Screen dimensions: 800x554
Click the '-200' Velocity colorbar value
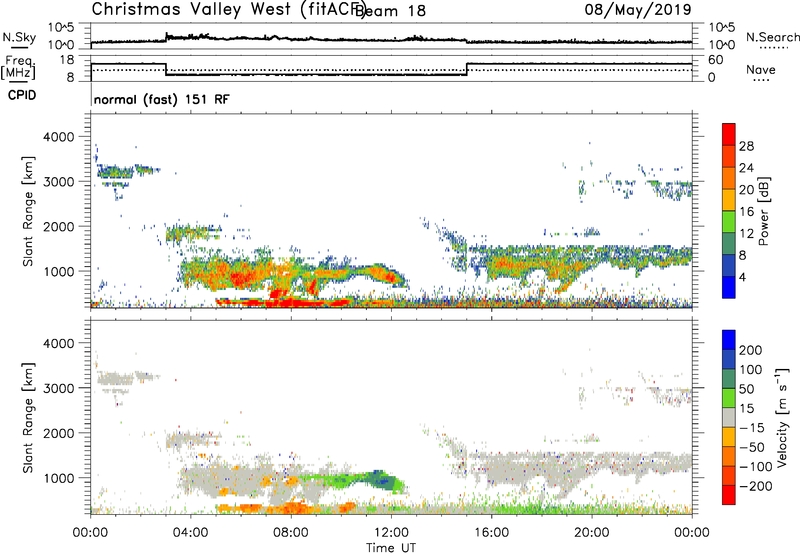pyautogui.click(x=755, y=486)
